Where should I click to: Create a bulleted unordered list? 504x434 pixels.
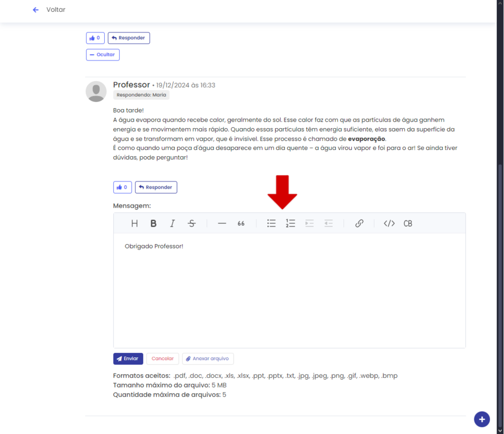point(272,223)
